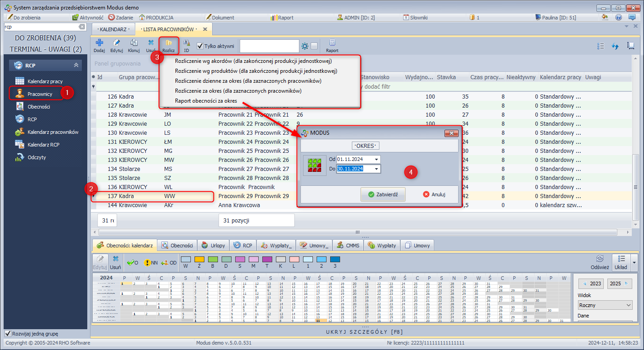Open the Rozlicz settlement menu
Screen dimensions: 644x350
[169, 45]
